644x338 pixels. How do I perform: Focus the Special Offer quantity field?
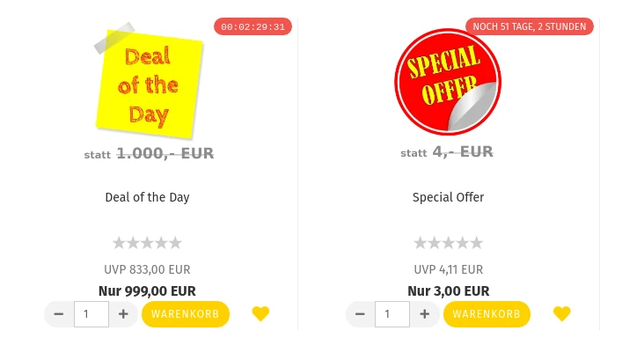click(392, 314)
